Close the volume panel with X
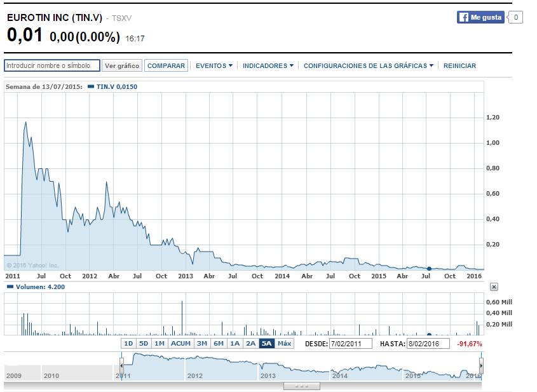537x392 pixels. (494, 287)
